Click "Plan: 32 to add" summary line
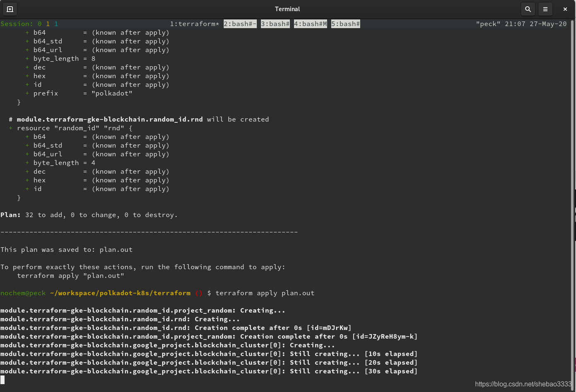576x392 pixels. (89, 215)
